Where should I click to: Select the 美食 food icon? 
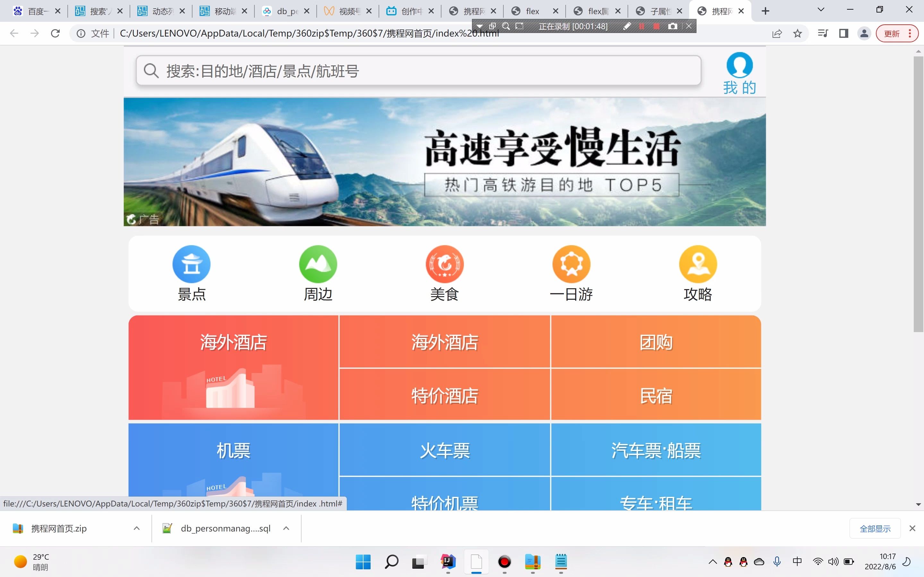(x=444, y=264)
